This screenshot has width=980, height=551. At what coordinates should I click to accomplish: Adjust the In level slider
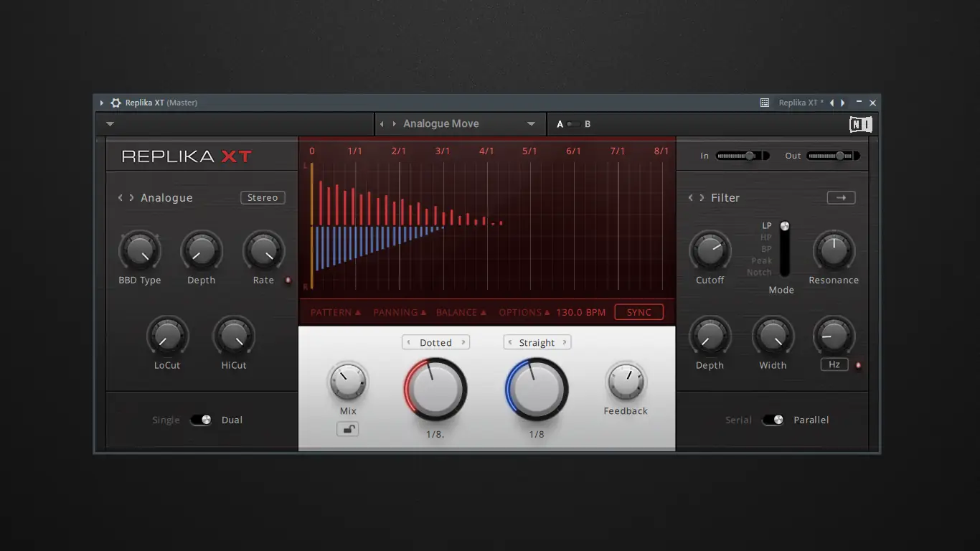pos(743,156)
